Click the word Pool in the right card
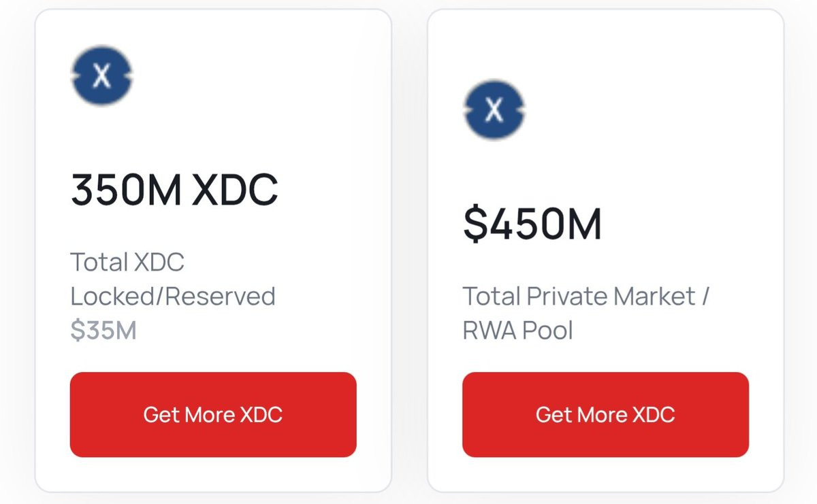 [x=547, y=331]
